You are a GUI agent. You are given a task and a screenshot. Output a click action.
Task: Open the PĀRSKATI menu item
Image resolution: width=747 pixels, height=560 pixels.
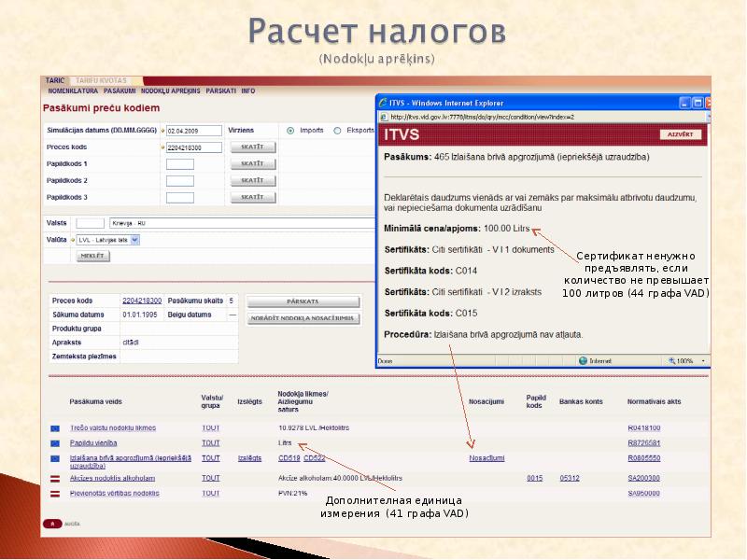pos(221,91)
